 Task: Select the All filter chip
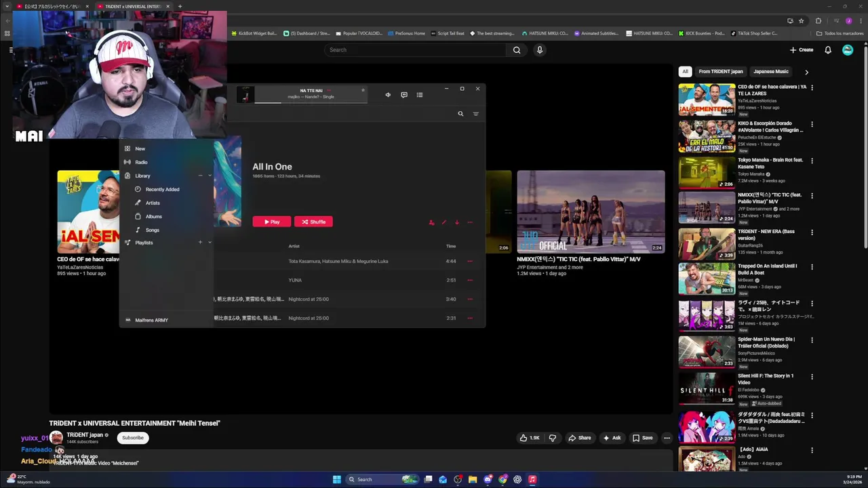click(x=685, y=71)
